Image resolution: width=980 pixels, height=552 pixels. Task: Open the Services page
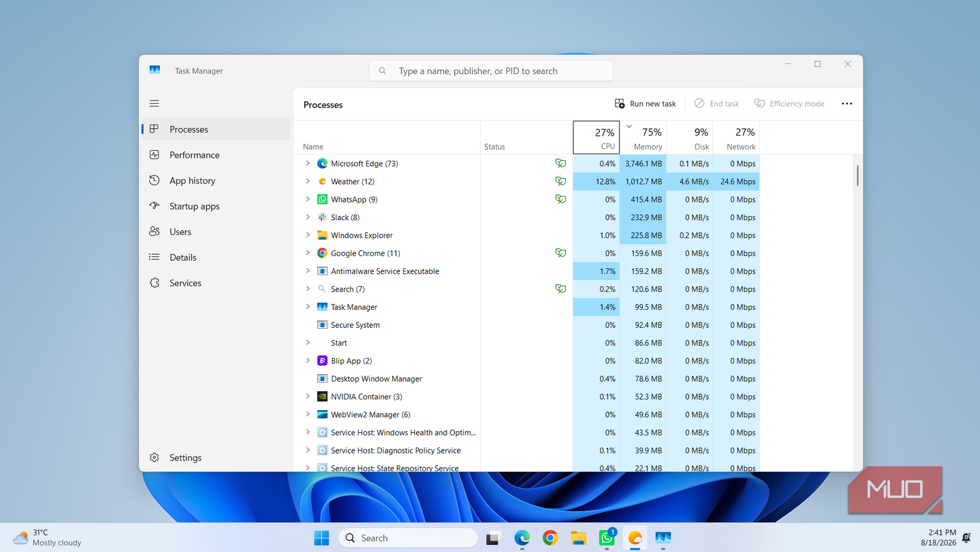(215, 283)
